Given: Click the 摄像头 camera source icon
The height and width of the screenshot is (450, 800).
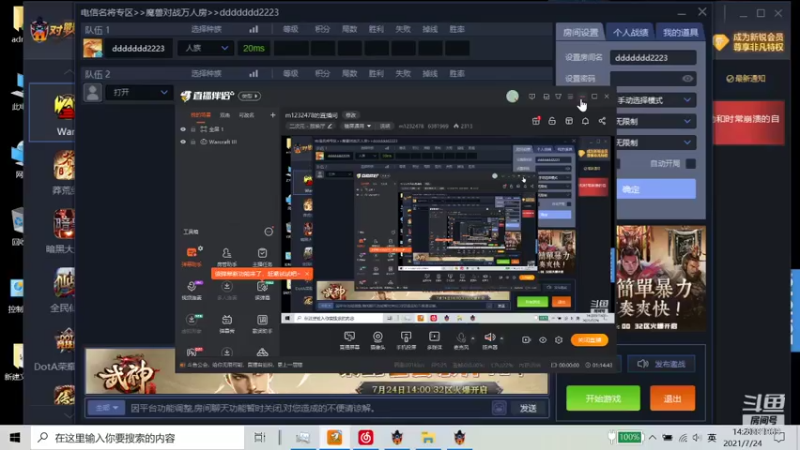Looking at the screenshot, I should [x=378, y=337].
